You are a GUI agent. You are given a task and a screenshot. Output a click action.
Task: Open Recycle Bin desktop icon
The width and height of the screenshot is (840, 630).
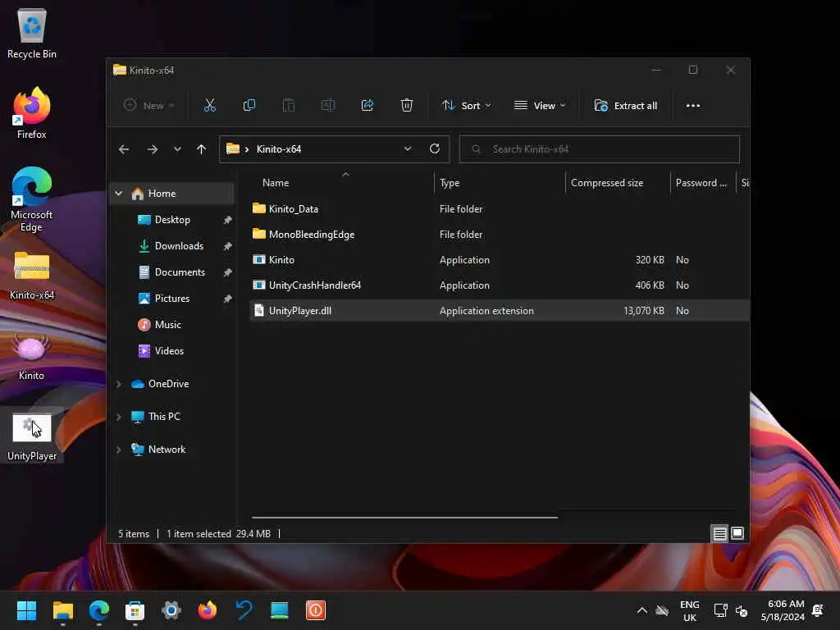[32, 33]
